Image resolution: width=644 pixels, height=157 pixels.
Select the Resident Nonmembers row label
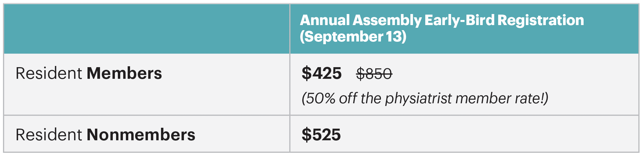pos(105,135)
